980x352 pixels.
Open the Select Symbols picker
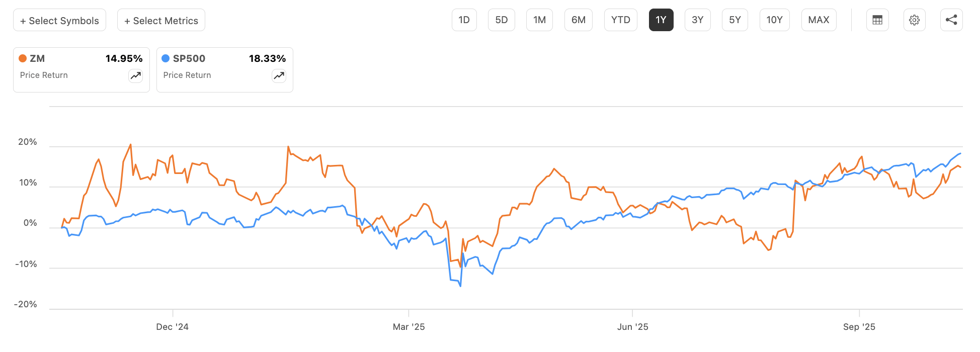pyautogui.click(x=59, y=20)
